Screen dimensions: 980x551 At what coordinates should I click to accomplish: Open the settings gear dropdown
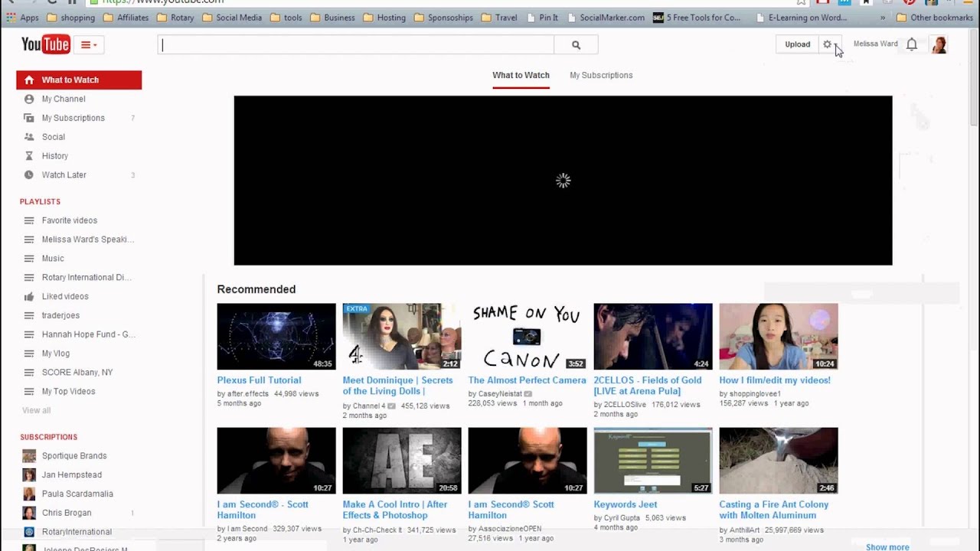830,44
